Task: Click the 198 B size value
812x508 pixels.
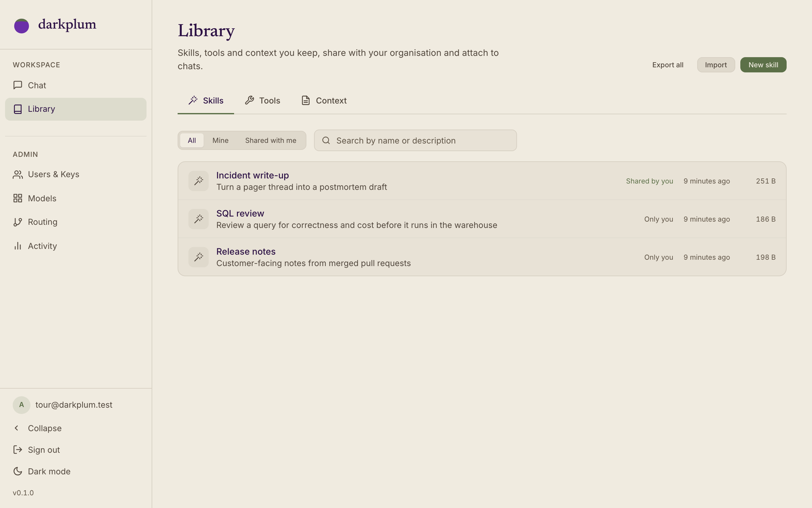Action: (766, 257)
